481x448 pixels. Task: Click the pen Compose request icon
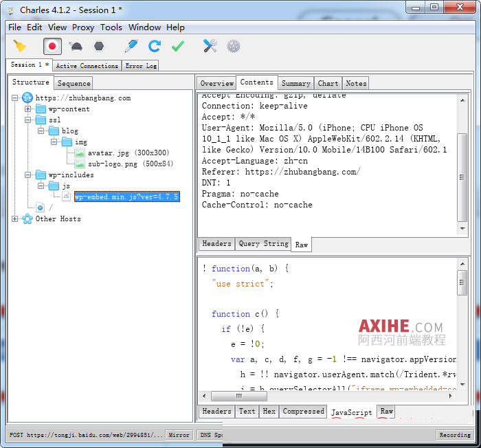click(131, 46)
